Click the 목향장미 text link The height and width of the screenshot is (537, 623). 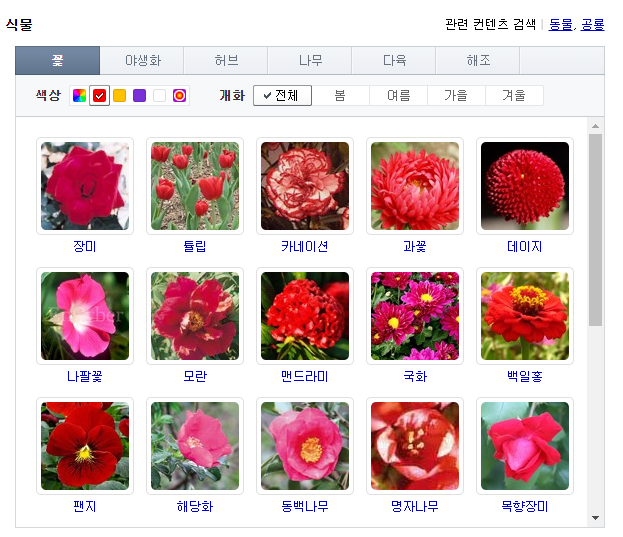coord(524,506)
